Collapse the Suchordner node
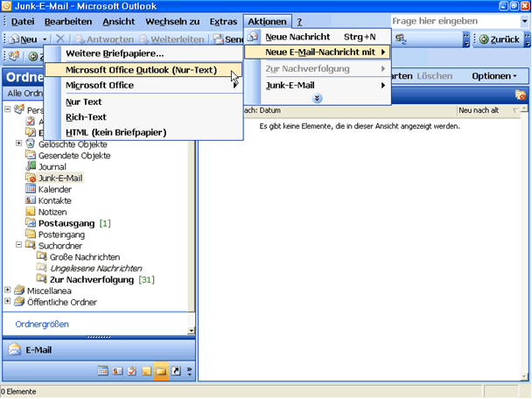Screen dimensions: 532x399 point(18,245)
